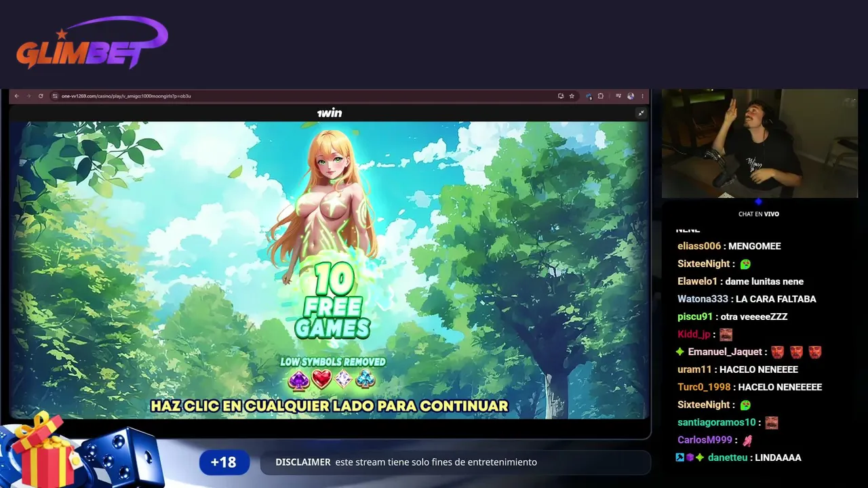This screenshot has height=488, width=868.
Task: Click the blue arrow badge beside danetteu
Action: pos(680,457)
